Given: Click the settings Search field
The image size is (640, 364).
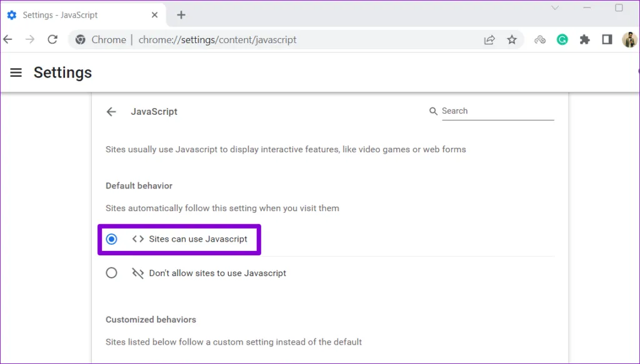Looking at the screenshot, I should click(x=497, y=111).
